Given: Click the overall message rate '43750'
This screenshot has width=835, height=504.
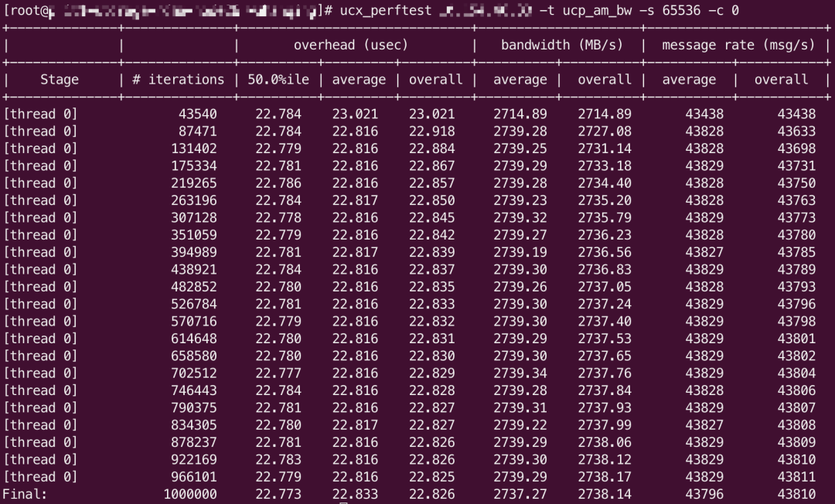Looking at the screenshot, I should pyautogui.click(x=796, y=183).
